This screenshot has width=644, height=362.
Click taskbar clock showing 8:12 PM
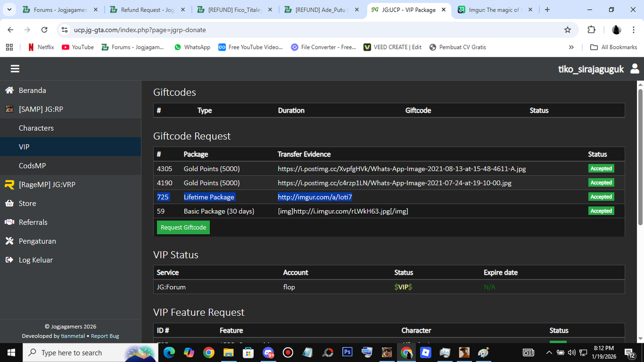tap(603, 352)
